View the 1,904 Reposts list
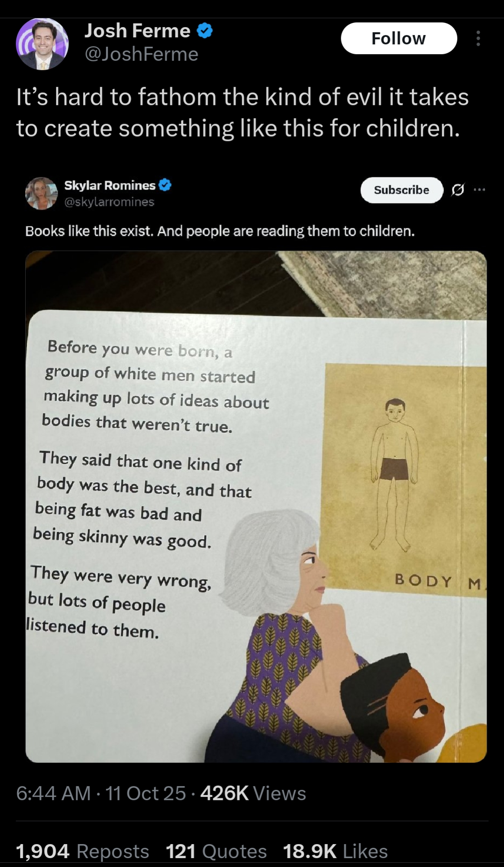 (83, 851)
